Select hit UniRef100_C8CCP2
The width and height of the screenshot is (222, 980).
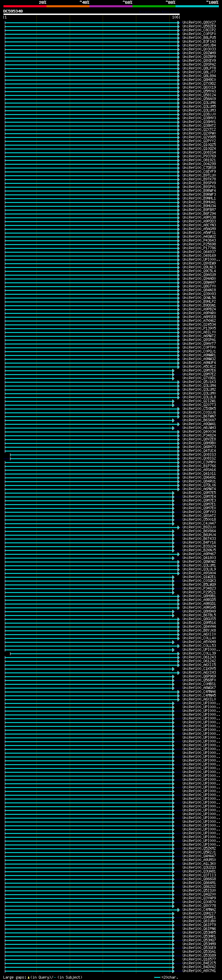point(199,30)
